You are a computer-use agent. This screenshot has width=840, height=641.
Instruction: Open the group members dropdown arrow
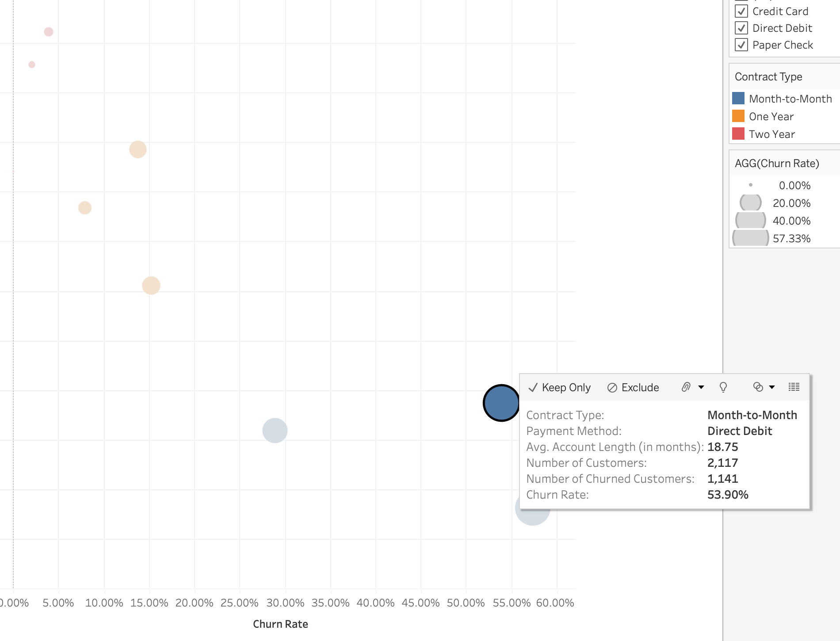coord(701,387)
